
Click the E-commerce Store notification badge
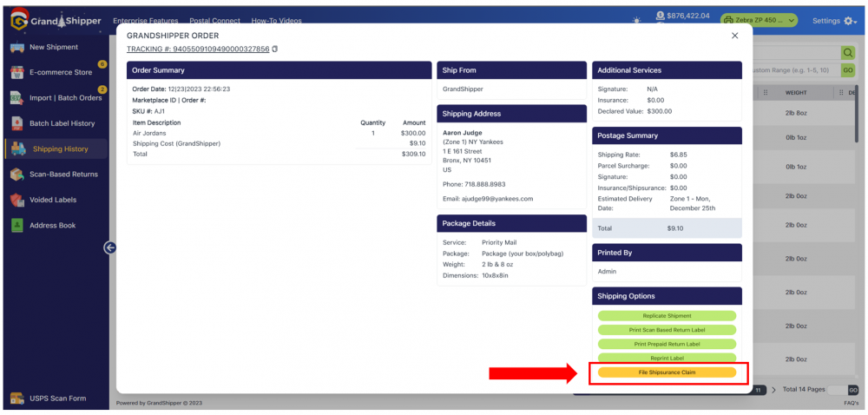[102, 64]
